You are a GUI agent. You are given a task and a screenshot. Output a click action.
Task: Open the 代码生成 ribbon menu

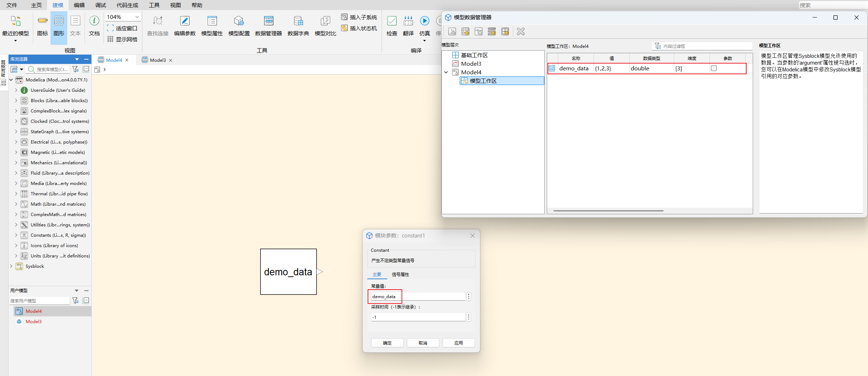(127, 5)
